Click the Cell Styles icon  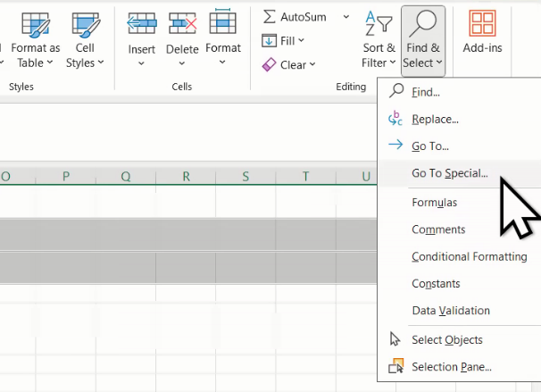tap(86, 23)
